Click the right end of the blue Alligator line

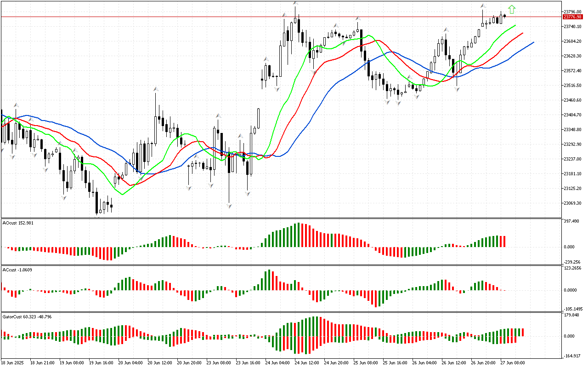tap(533, 43)
